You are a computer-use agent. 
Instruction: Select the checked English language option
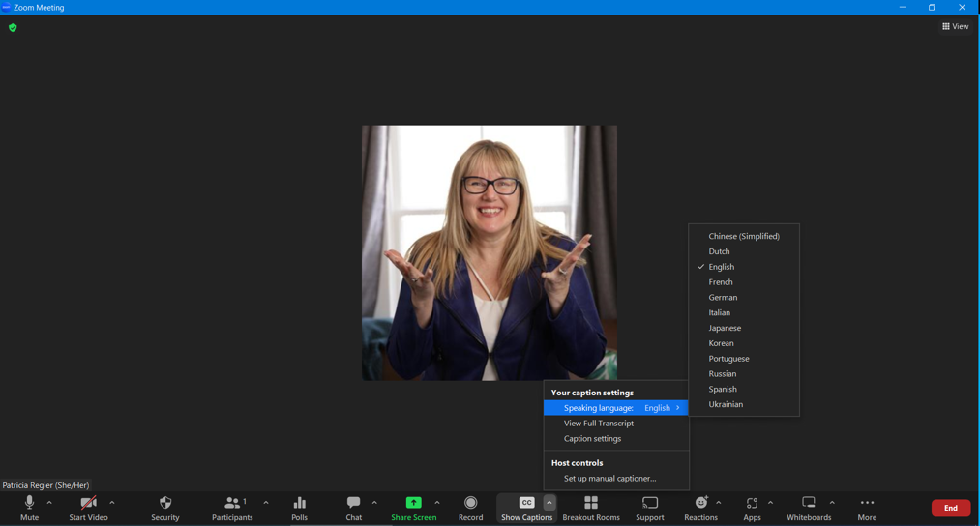point(744,267)
